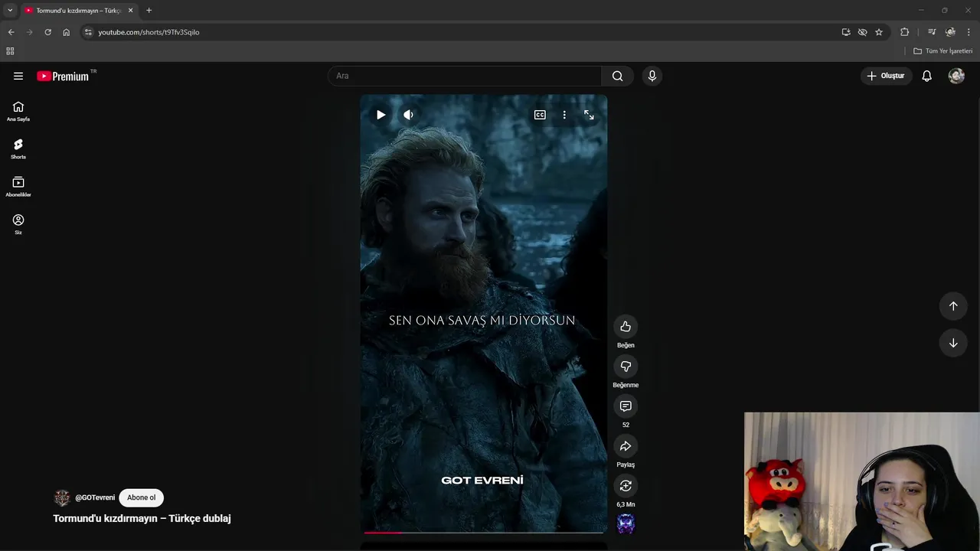Open the tab search dropdown arrow
This screenshot has width=980, height=551.
(10, 11)
